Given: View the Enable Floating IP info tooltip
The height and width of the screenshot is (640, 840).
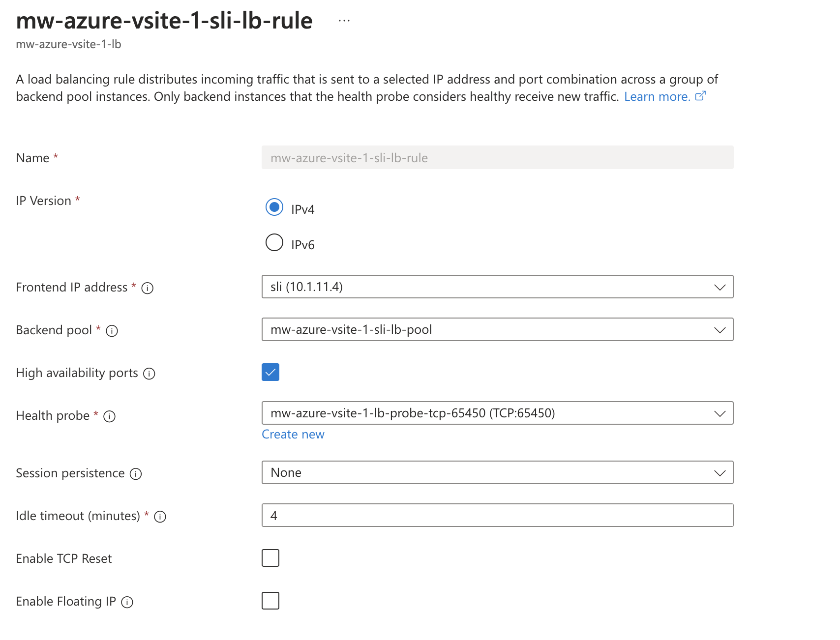Looking at the screenshot, I should pos(127,602).
